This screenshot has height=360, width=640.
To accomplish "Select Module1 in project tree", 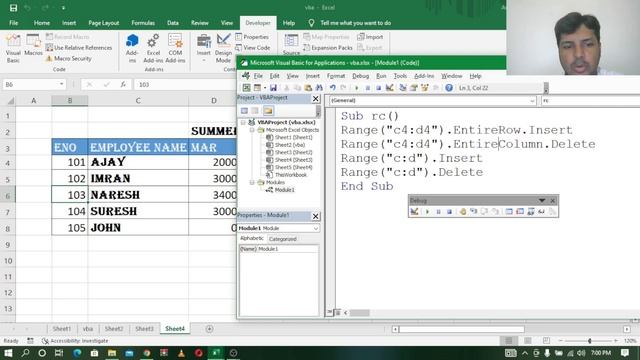I will coord(284,190).
